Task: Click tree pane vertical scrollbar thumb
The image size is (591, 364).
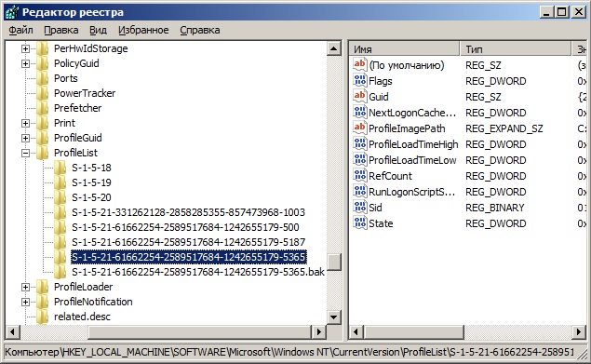Action: (x=333, y=262)
